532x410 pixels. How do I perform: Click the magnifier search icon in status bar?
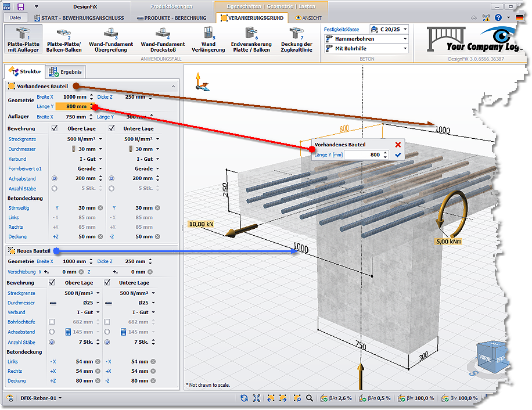click(x=309, y=398)
